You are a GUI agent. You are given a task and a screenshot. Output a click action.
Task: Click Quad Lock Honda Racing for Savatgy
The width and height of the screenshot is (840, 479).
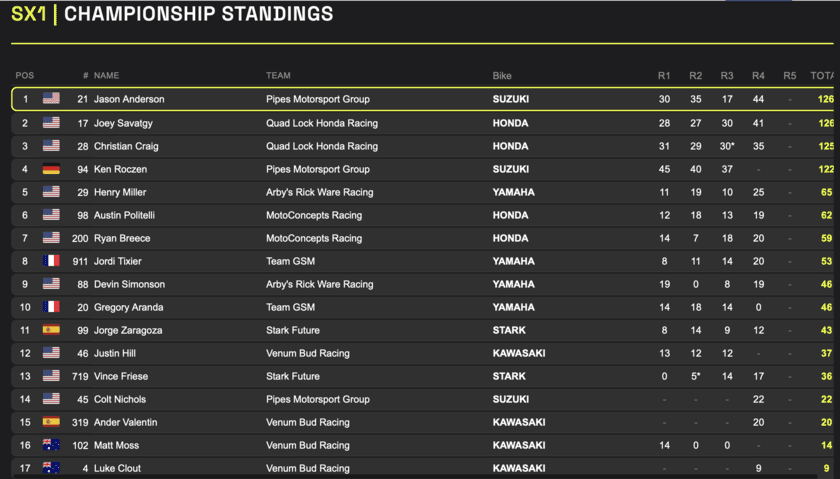point(321,123)
